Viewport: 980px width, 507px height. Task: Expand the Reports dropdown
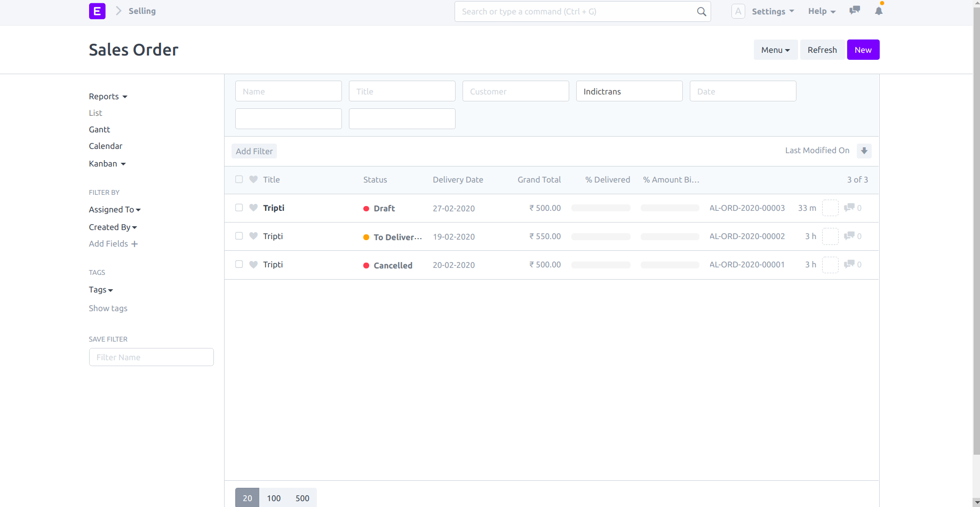tap(108, 97)
